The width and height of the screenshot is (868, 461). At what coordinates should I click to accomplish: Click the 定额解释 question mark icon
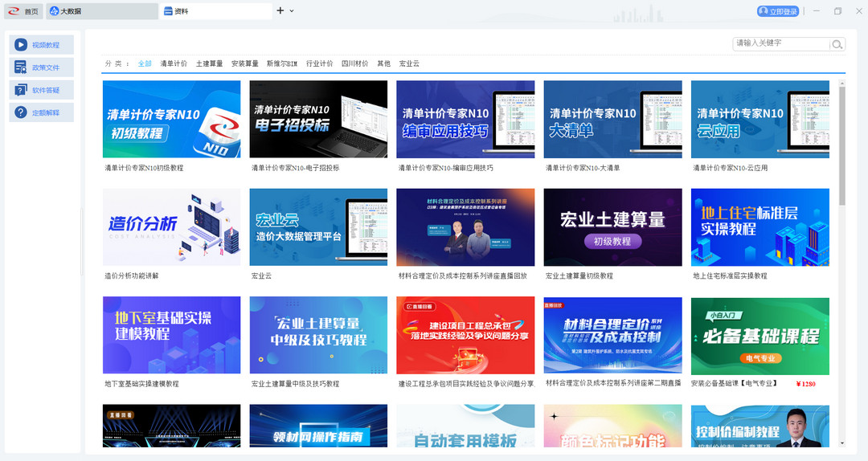point(21,112)
